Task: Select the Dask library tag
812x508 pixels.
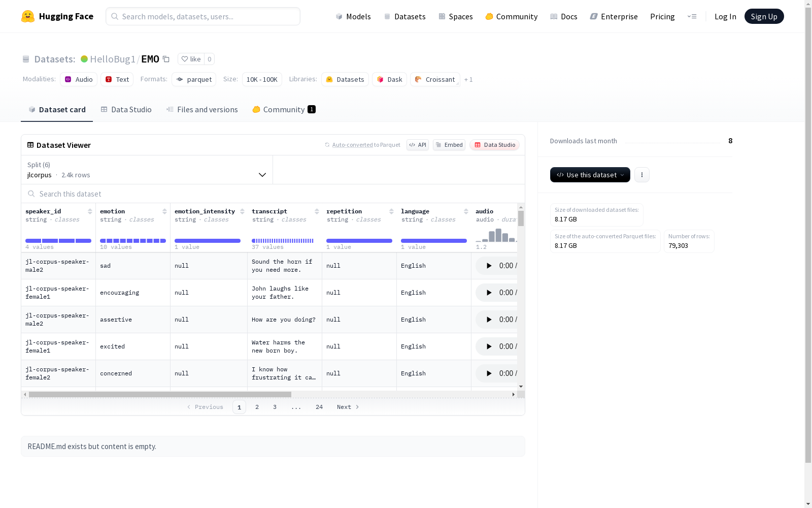Action: [x=389, y=79]
